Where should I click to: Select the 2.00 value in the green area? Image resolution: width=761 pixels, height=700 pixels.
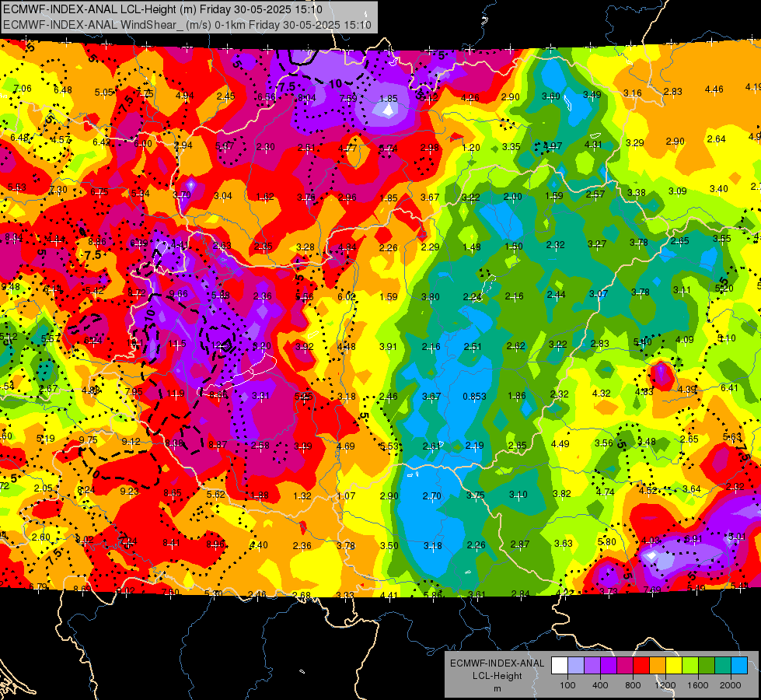(512, 196)
